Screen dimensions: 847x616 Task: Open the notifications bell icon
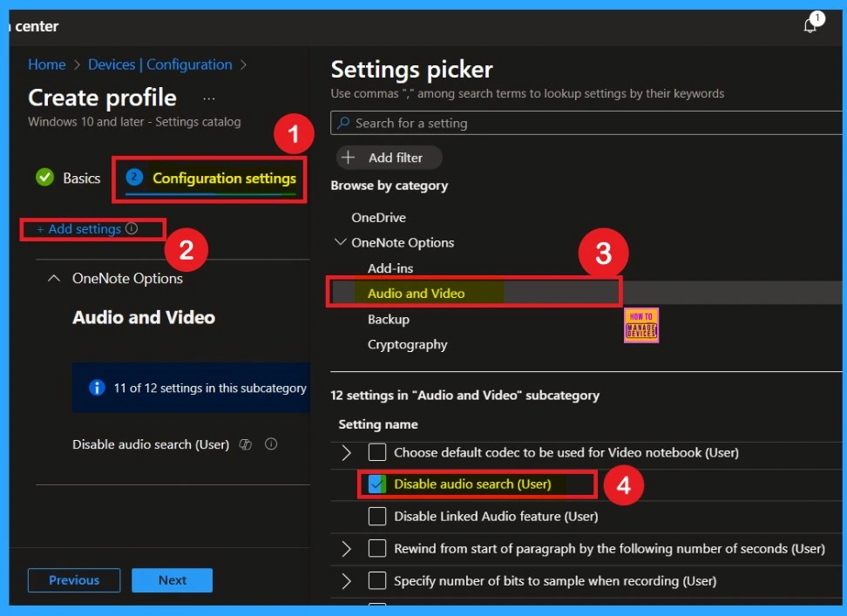810,25
